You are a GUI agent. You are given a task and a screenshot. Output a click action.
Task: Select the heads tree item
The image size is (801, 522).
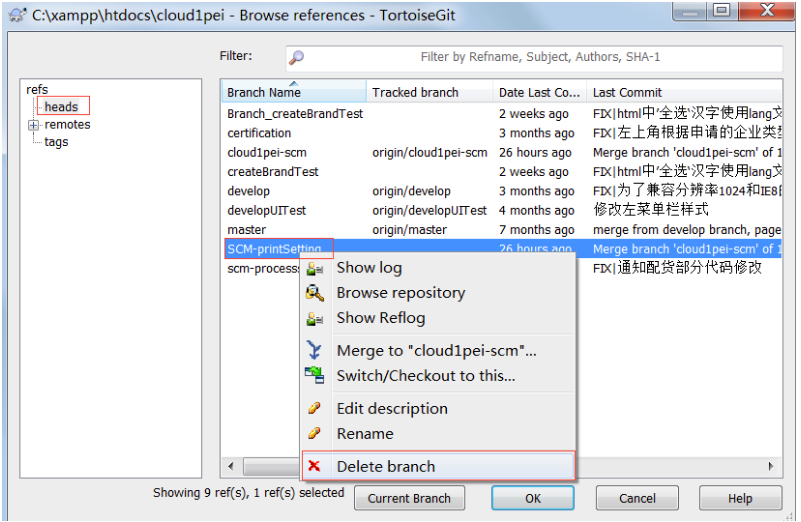(x=61, y=107)
